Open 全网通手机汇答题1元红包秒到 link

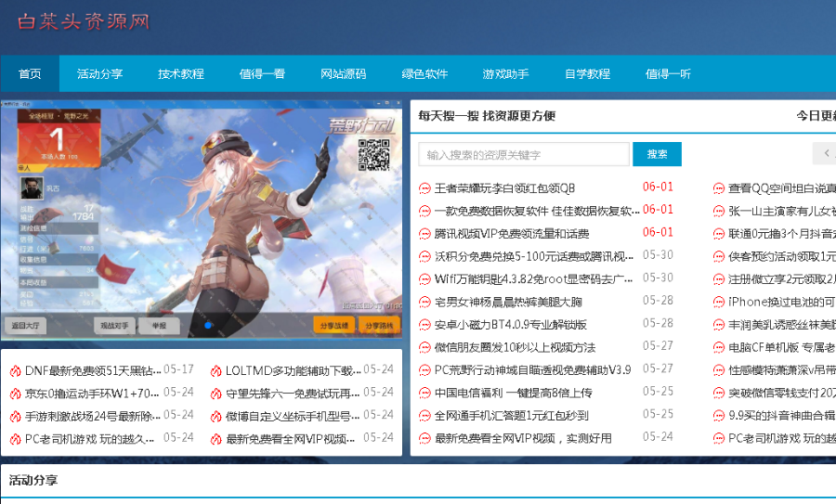coord(511,416)
